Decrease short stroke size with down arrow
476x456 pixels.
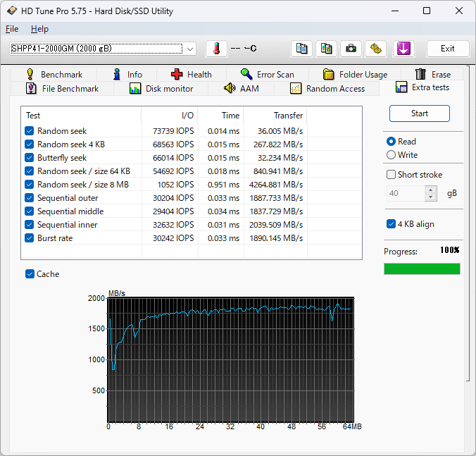(x=431, y=197)
